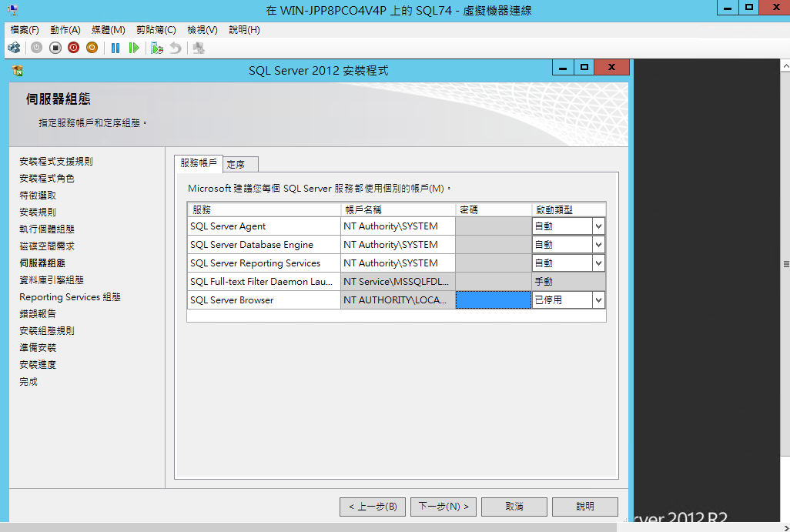Click the 安裝進度 step in the sidebar
Viewport: 790px width, 532px height.
[38, 365]
